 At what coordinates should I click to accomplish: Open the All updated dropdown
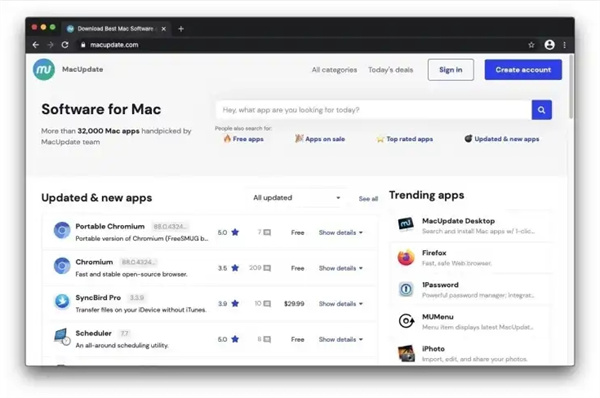click(x=296, y=198)
